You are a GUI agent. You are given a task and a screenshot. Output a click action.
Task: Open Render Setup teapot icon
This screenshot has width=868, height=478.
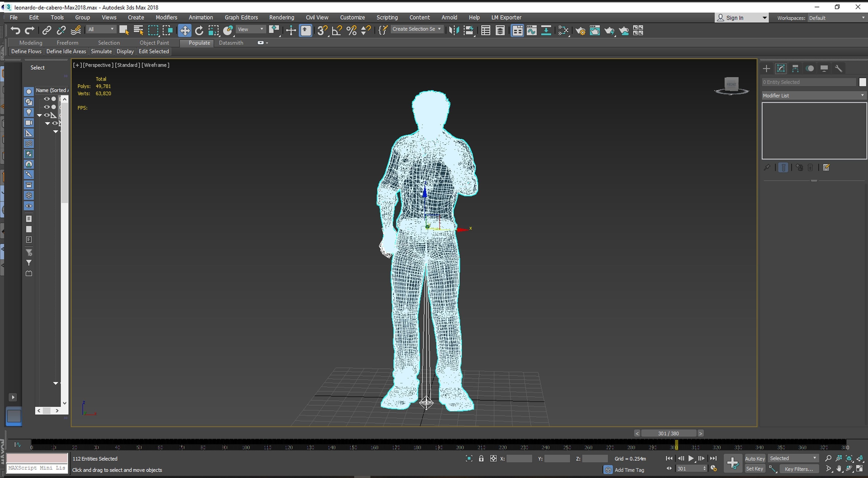click(x=580, y=31)
